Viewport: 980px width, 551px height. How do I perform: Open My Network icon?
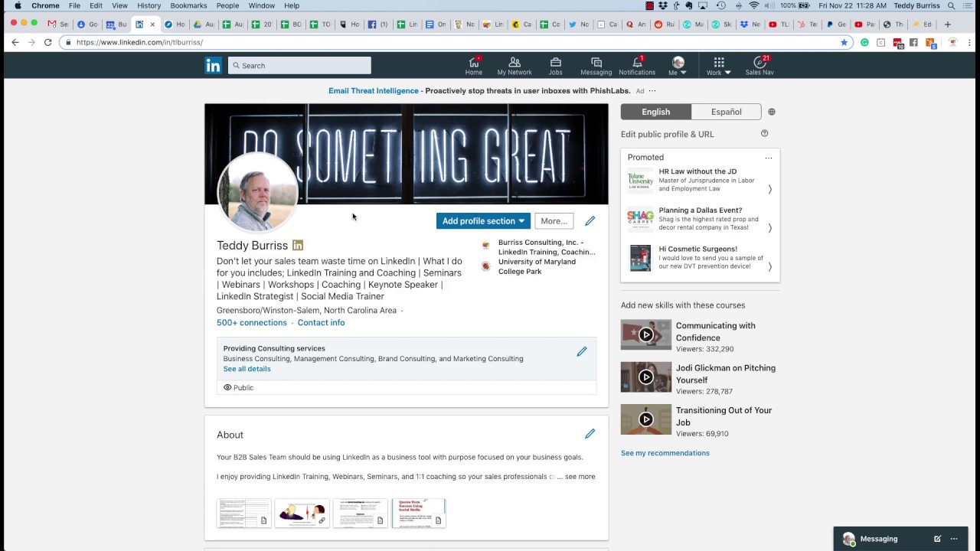514,66
